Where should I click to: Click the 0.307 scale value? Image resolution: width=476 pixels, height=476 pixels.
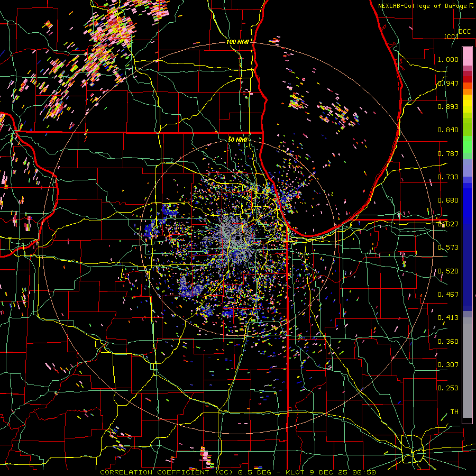(448, 365)
